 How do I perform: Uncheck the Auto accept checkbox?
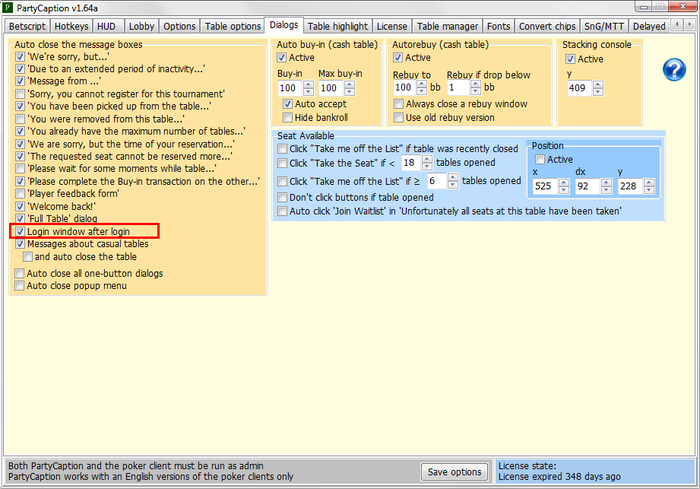[288, 104]
